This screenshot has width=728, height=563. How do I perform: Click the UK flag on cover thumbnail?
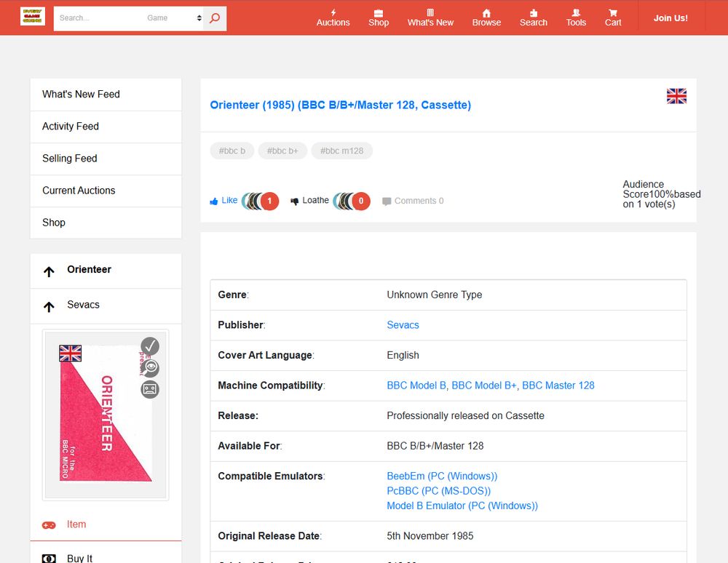tap(70, 353)
